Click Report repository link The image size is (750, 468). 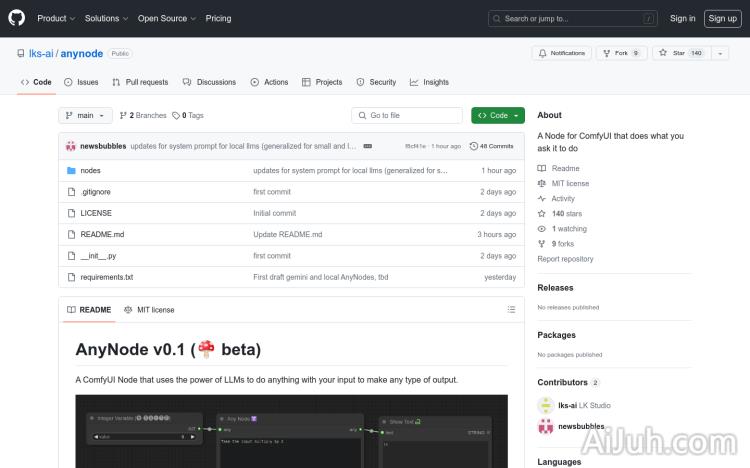coord(565,259)
